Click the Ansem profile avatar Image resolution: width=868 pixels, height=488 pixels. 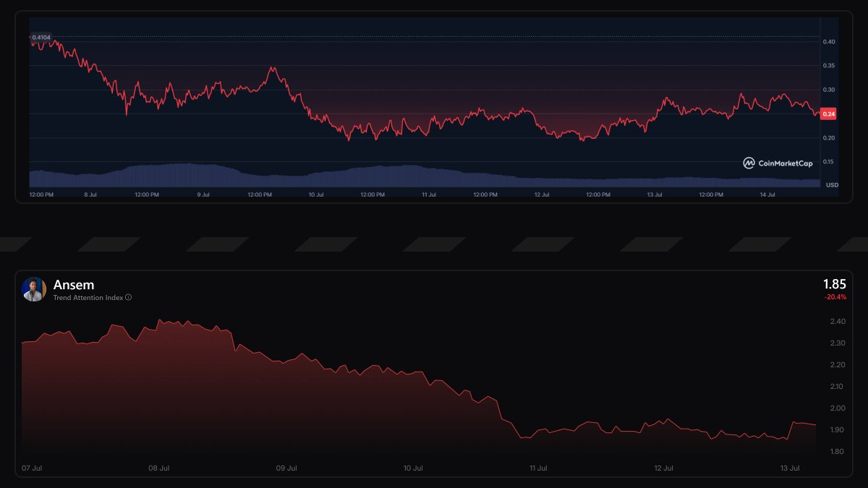click(x=34, y=289)
